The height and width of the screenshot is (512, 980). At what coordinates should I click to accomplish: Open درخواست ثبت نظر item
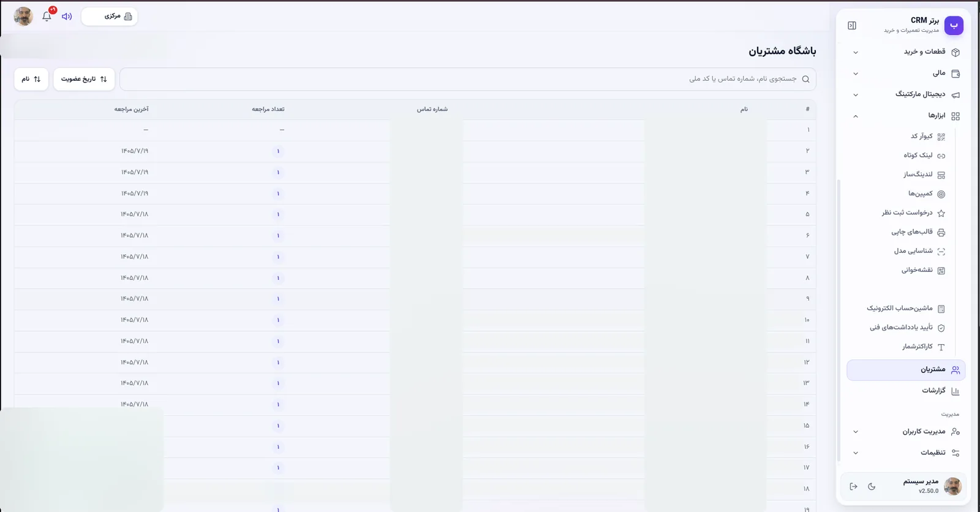click(x=907, y=213)
